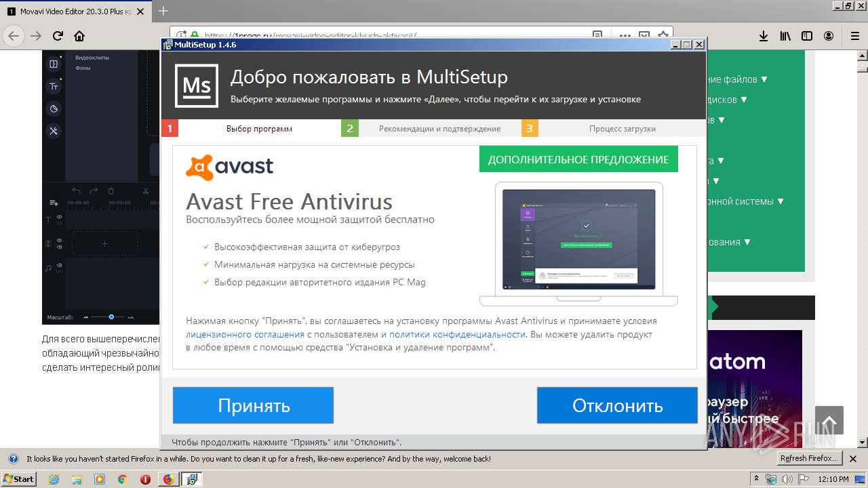Click the notification bar question mark icon
The height and width of the screenshot is (488, 868).
12,459
